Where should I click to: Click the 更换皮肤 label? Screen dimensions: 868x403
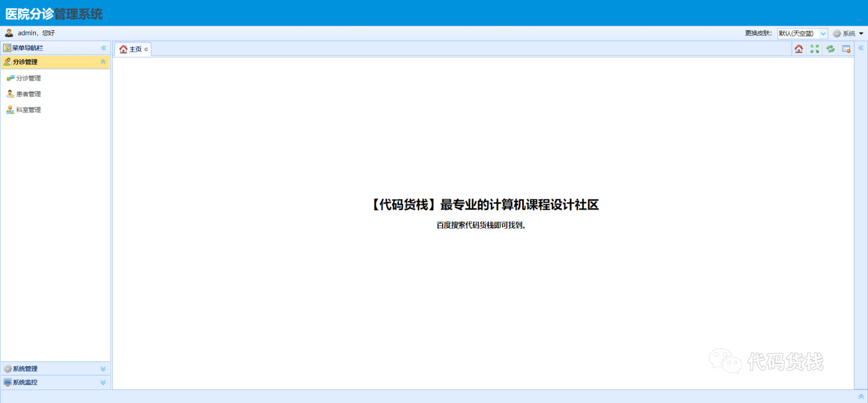(758, 33)
